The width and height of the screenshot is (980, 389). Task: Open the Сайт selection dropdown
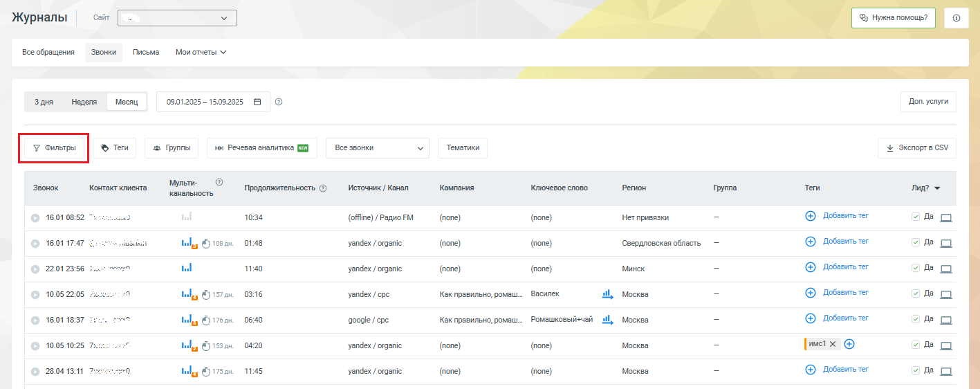click(177, 18)
